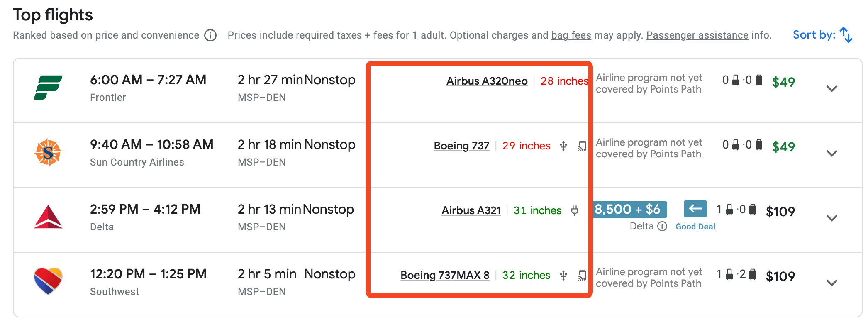Click carry-on bag icon on Delta flight
The height and width of the screenshot is (327, 868).
click(x=729, y=210)
